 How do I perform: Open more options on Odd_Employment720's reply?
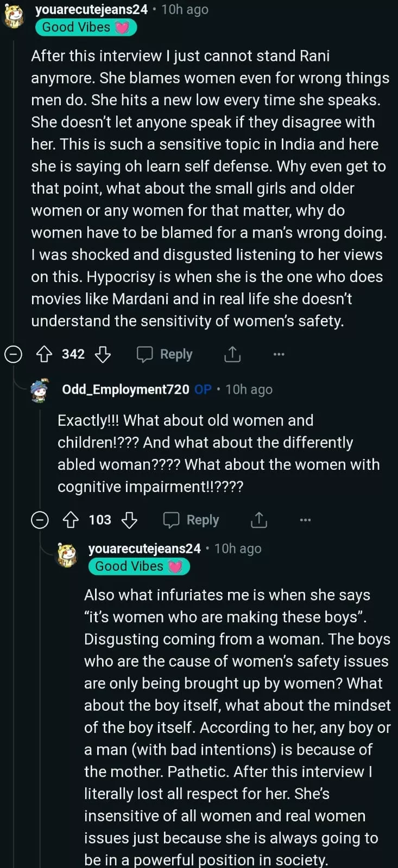(x=305, y=520)
